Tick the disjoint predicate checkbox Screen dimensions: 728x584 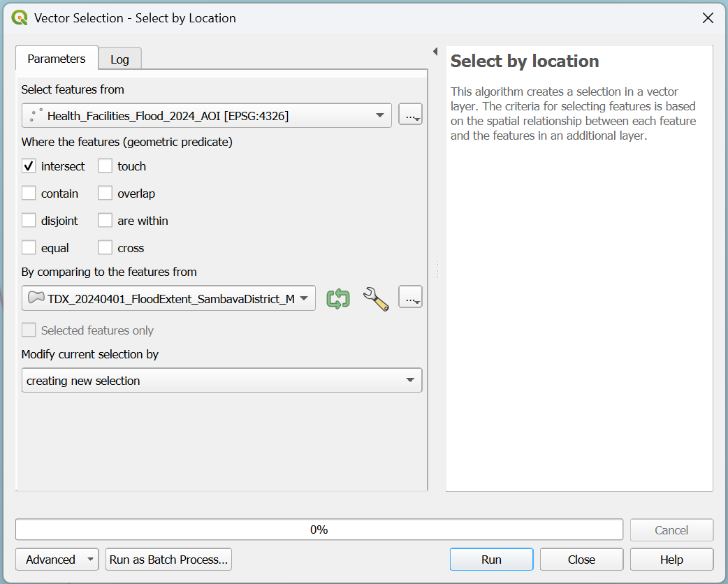coord(29,221)
